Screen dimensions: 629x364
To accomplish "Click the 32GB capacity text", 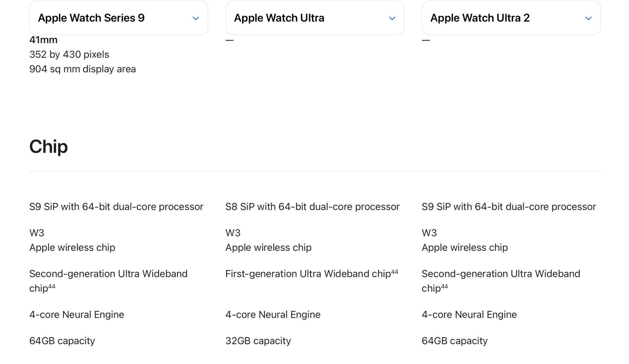I will tap(258, 341).
